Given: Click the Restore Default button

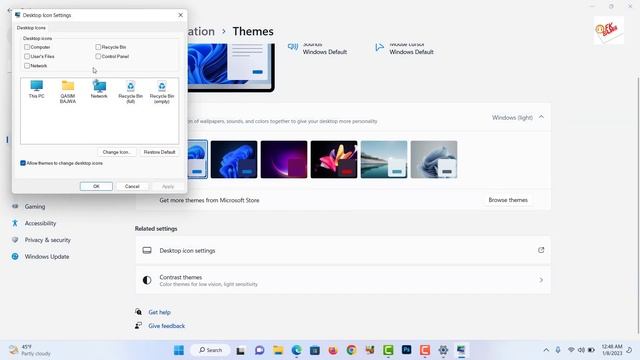Looking at the screenshot, I should pos(159,152).
